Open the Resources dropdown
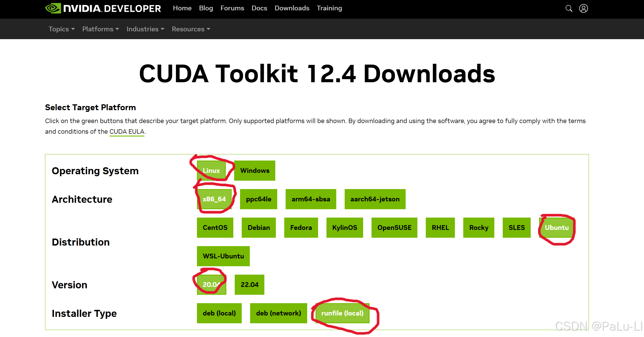The image size is (644, 337). (191, 29)
